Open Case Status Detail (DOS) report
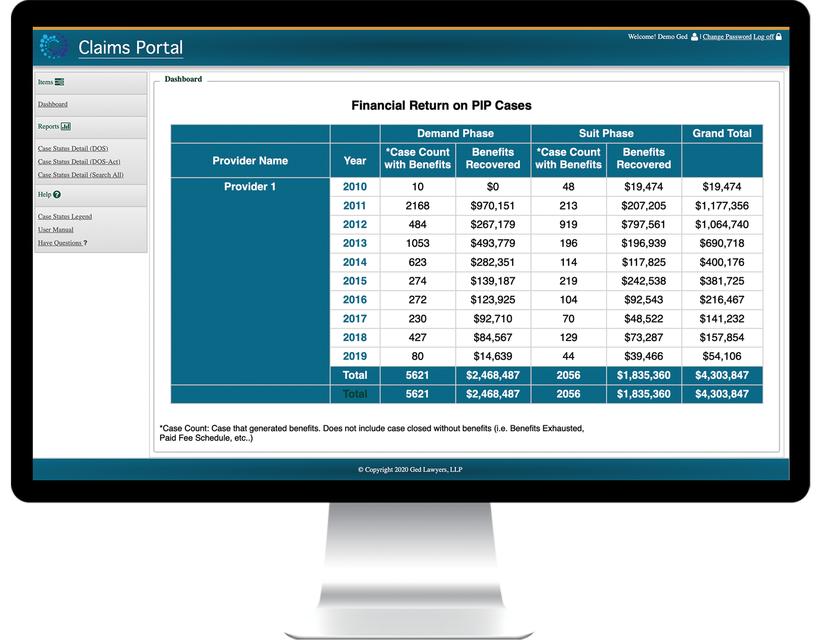Image resolution: width=819 pixels, height=644 pixels. tap(73, 148)
